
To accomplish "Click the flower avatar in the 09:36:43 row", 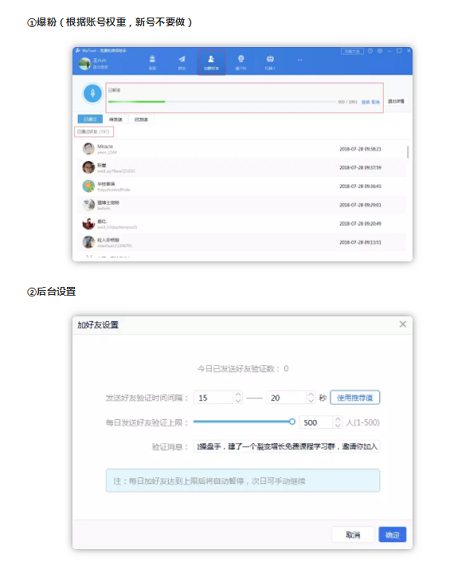I will pyautogui.click(x=89, y=186).
